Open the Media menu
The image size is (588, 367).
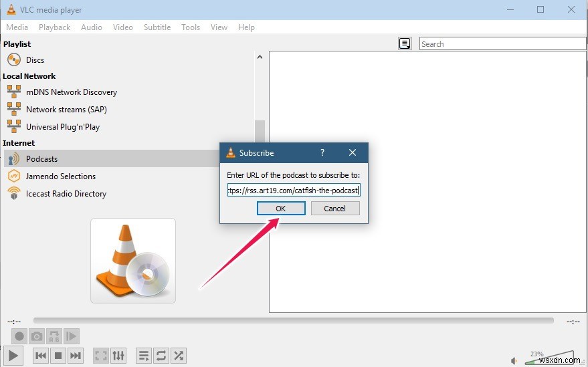(17, 27)
